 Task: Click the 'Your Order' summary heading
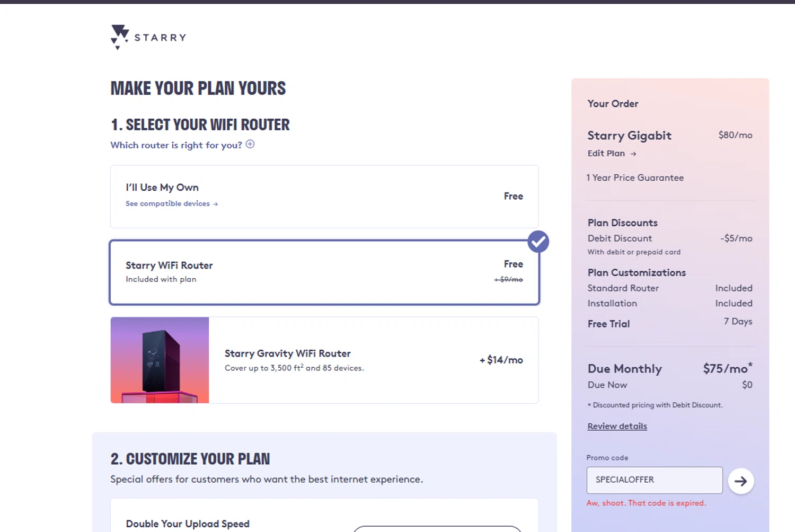click(613, 104)
